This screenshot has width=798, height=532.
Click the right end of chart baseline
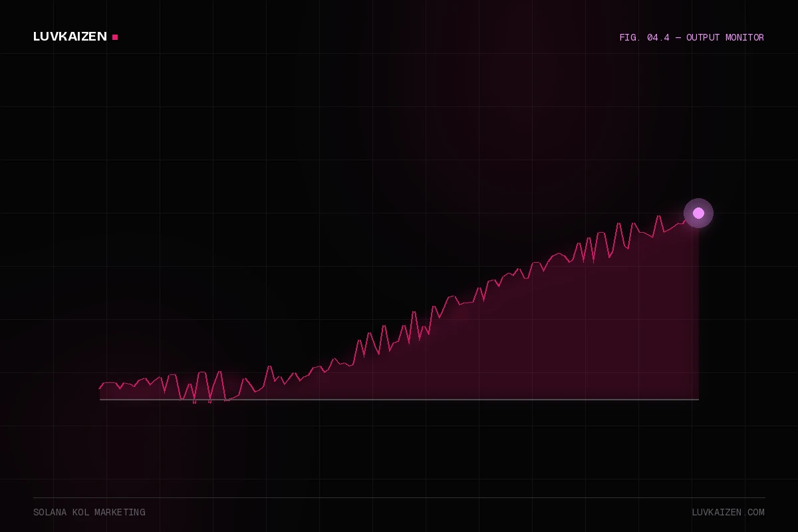(x=698, y=400)
